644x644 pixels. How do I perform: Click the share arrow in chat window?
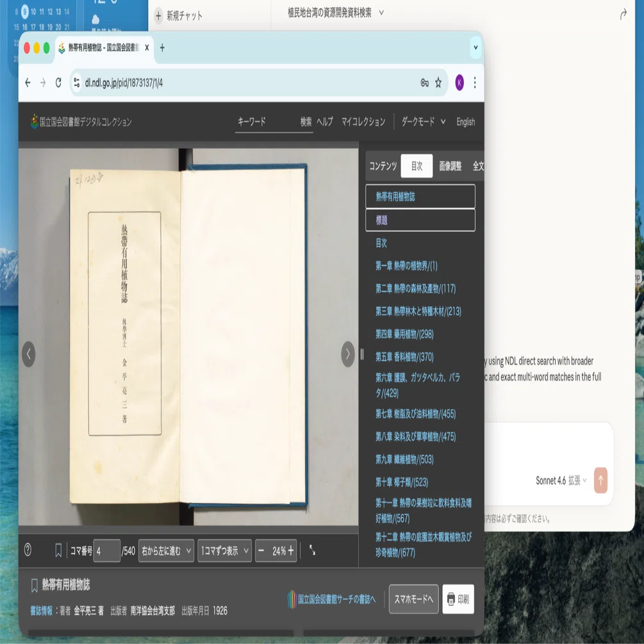click(x=623, y=15)
